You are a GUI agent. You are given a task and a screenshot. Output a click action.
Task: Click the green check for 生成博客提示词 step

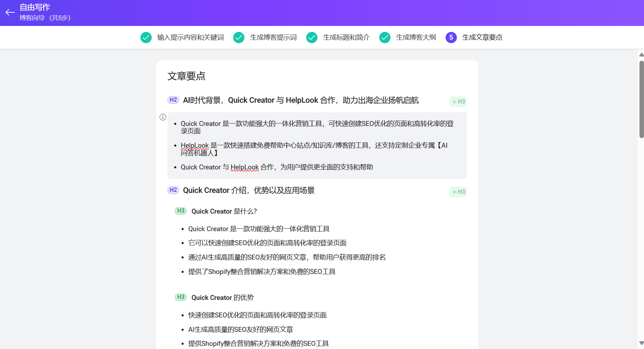pyautogui.click(x=239, y=38)
